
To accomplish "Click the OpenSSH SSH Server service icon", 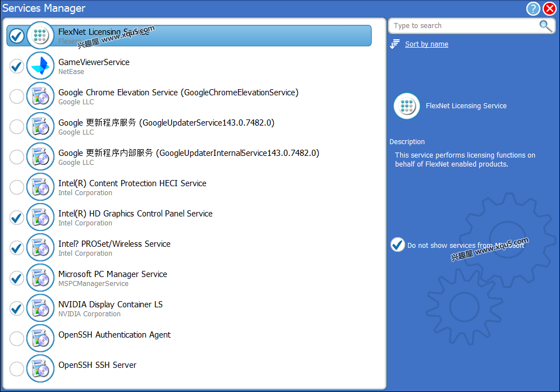I will point(40,368).
